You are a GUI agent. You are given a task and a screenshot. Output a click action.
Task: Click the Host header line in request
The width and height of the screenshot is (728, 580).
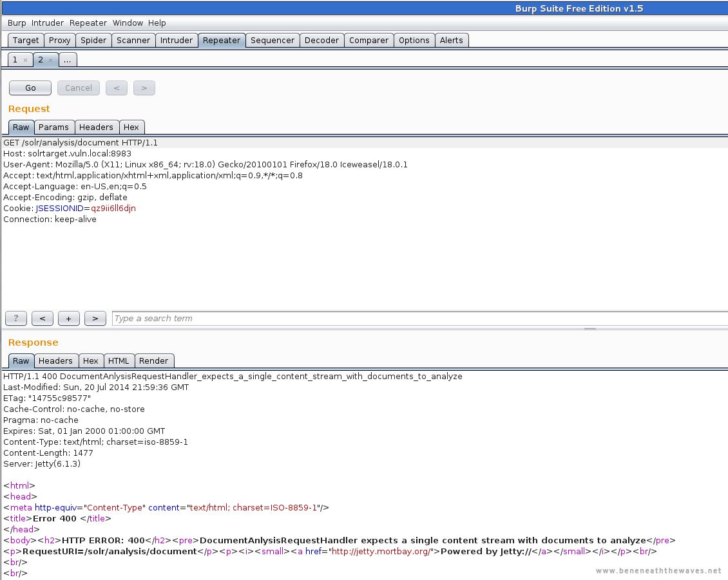(x=67, y=154)
